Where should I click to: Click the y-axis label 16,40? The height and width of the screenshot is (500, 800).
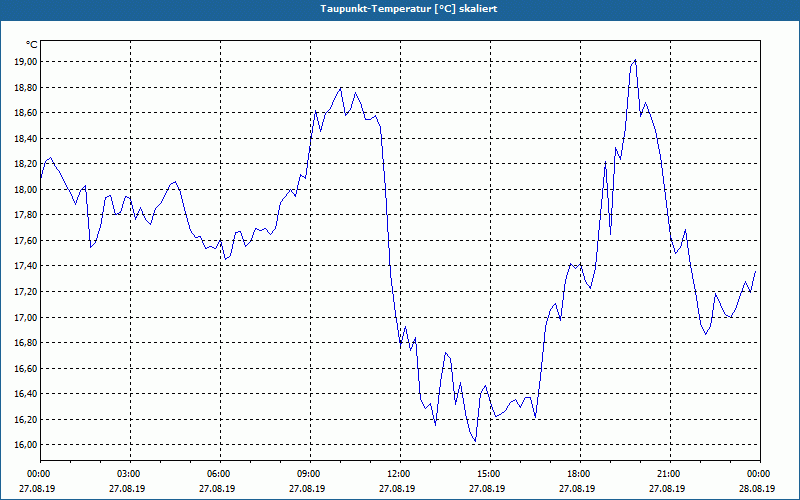(x=27, y=394)
